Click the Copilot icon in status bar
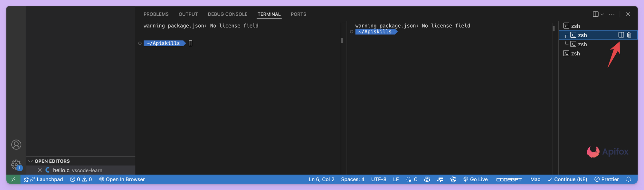The width and height of the screenshot is (644, 190). pos(427,179)
